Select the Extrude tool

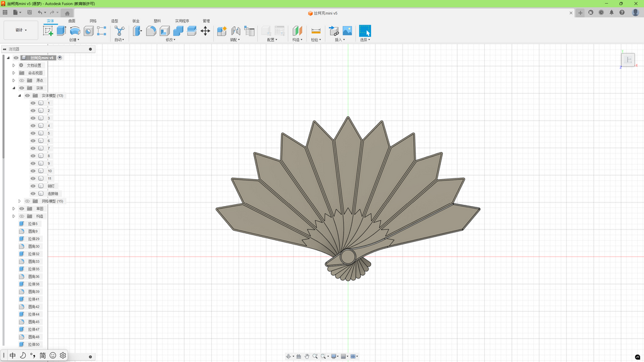pos(62,31)
